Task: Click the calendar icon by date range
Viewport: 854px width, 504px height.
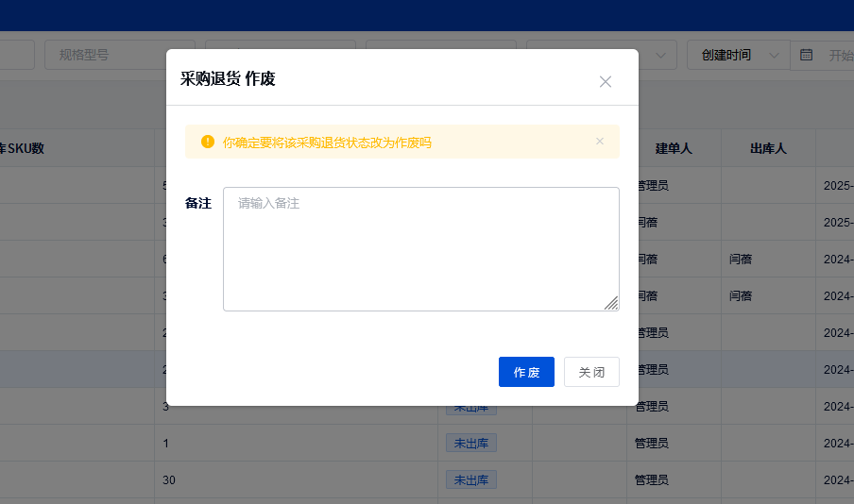Action: click(806, 55)
